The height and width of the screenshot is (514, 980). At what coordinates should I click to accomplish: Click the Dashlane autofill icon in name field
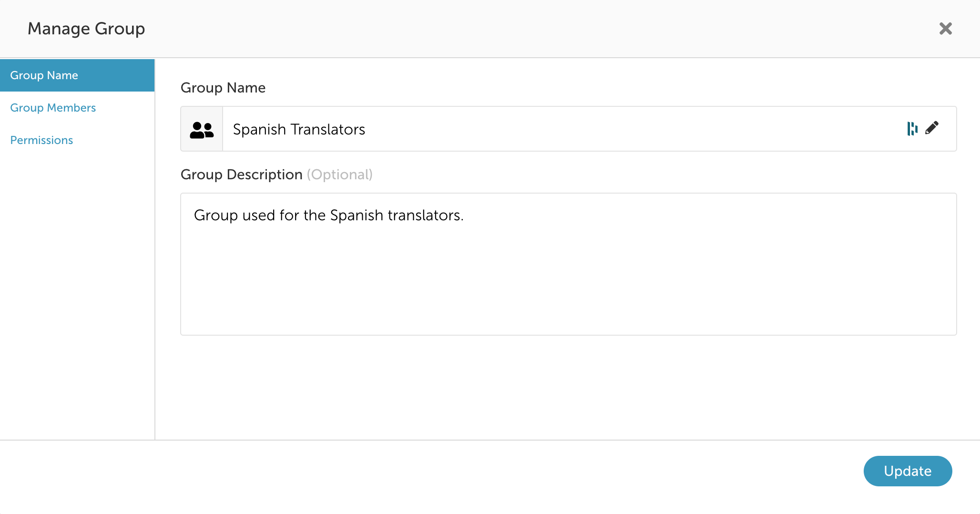[912, 129]
